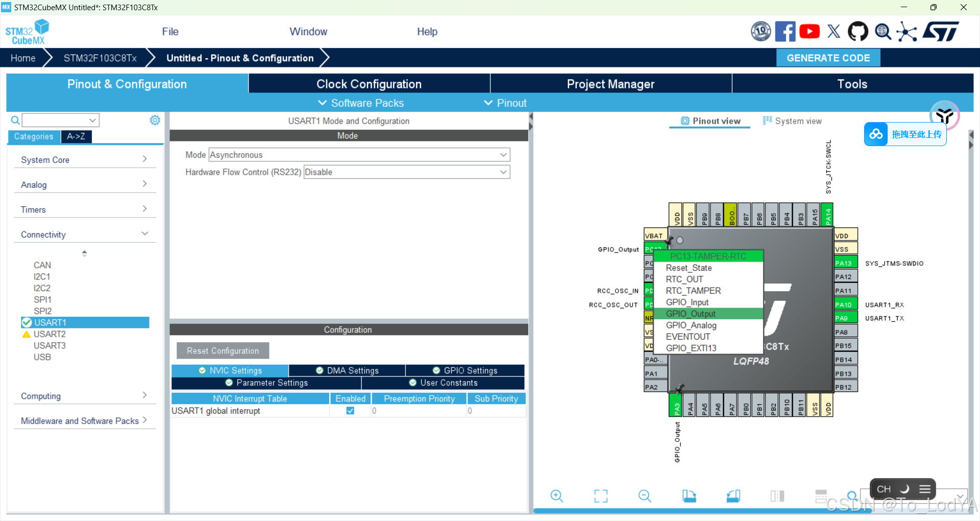Image resolution: width=980 pixels, height=521 pixels.
Task: Click the PA9 pin on the chip
Action: (845, 318)
